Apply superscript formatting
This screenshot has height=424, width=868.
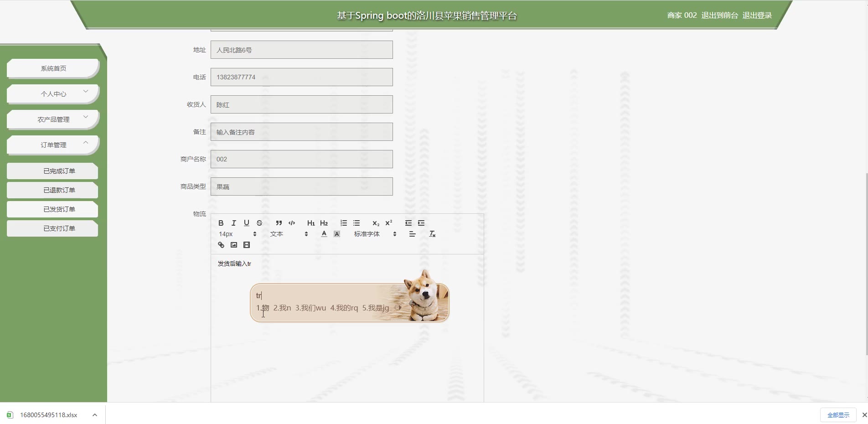click(x=389, y=223)
